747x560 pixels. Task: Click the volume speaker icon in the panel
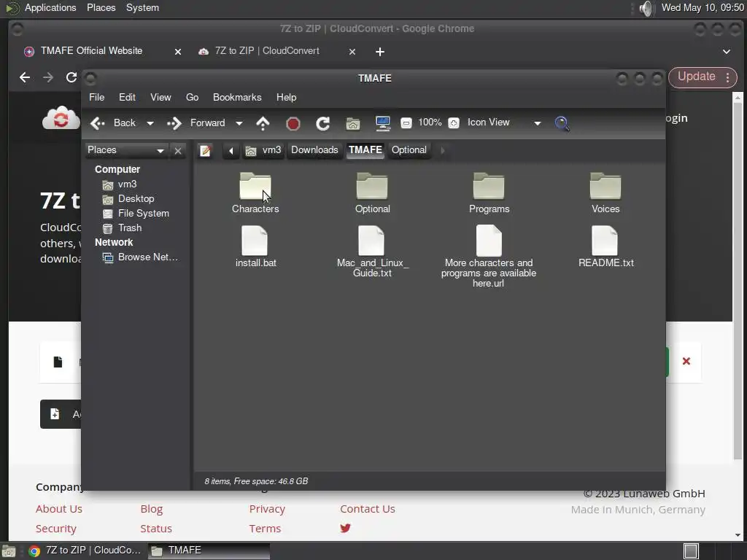[646, 8]
